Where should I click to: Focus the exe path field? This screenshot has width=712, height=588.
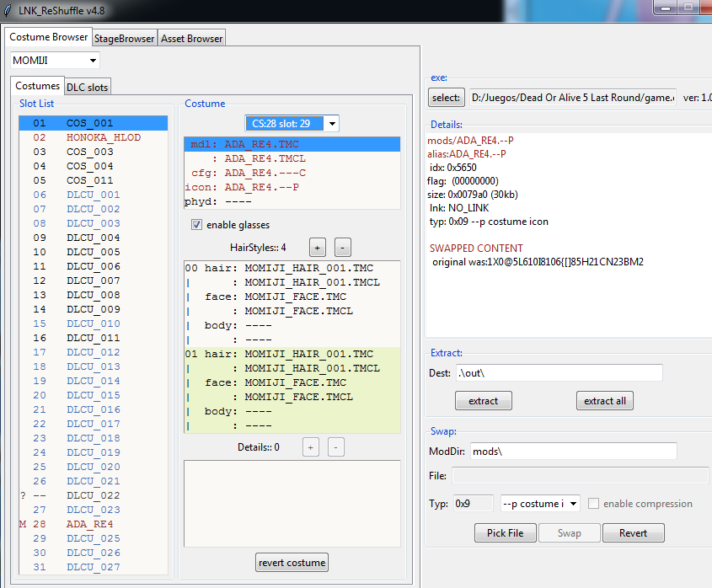click(x=573, y=98)
